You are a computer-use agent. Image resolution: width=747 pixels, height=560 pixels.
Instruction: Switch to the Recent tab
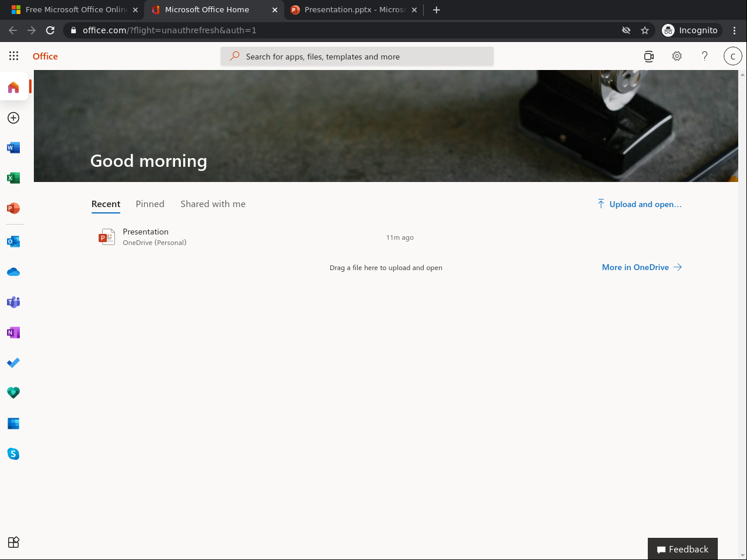click(106, 204)
